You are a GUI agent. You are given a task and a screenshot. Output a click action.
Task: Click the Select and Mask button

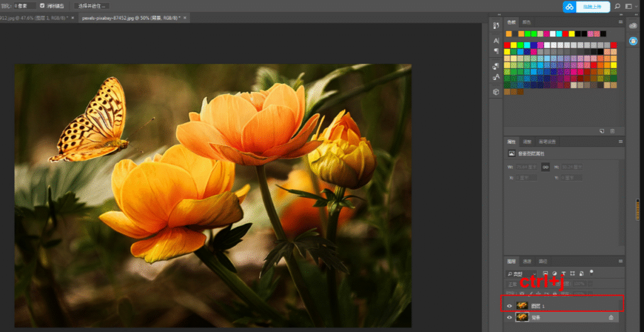click(x=92, y=6)
